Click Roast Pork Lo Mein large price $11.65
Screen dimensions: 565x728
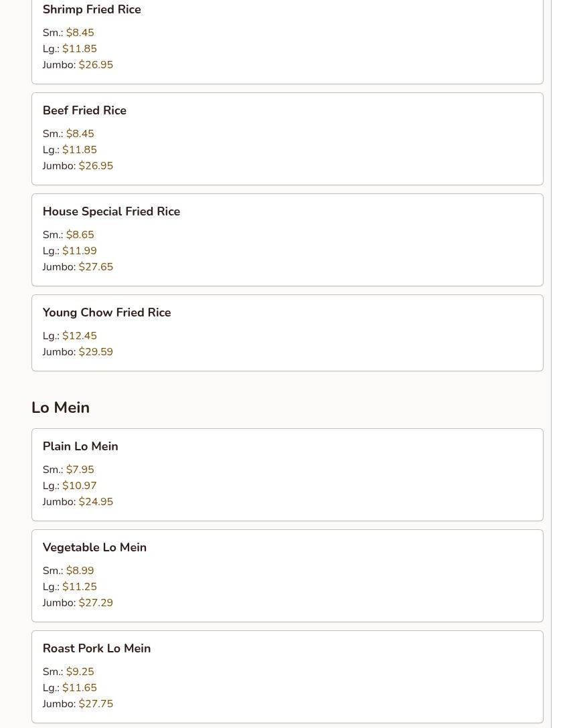pos(80,688)
